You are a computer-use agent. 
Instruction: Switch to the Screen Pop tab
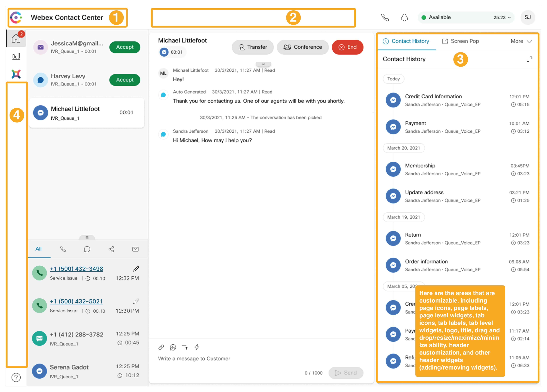point(460,41)
